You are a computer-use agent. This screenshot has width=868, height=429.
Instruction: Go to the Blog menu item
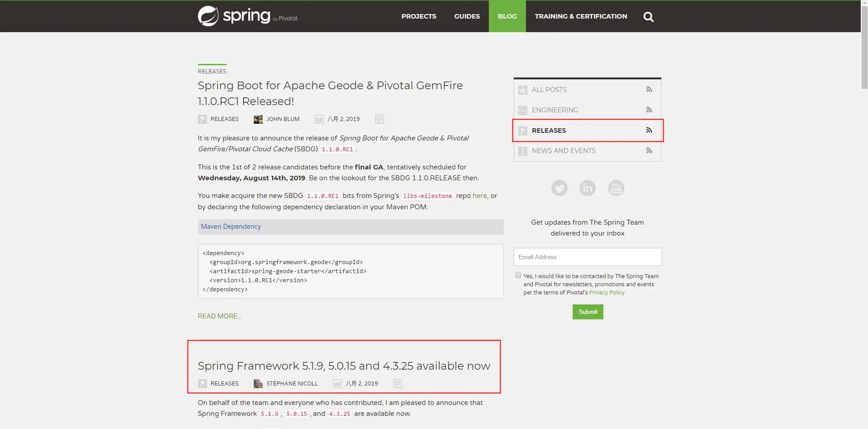tap(507, 16)
